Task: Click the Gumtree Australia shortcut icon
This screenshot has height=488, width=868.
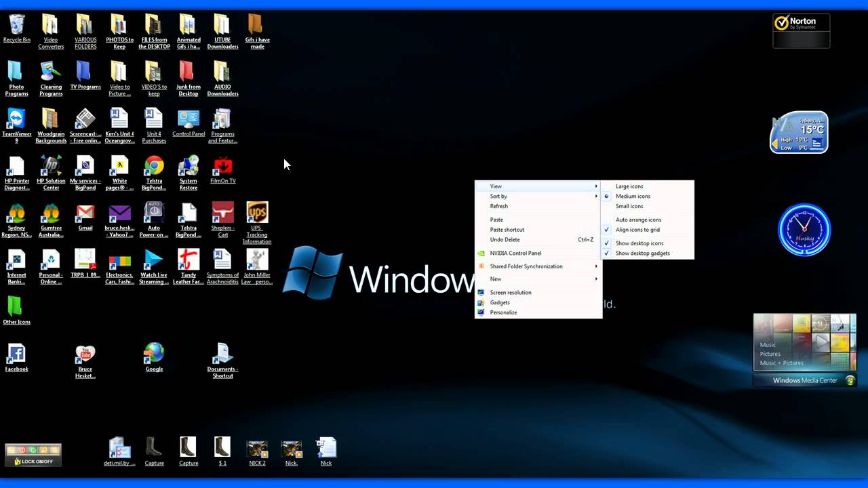Action: point(51,220)
